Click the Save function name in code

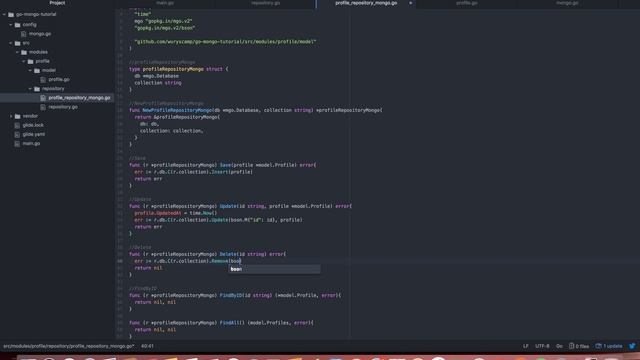tap(225, 165)
